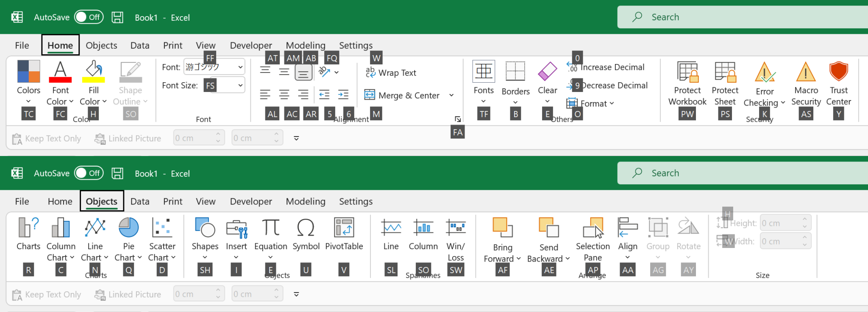Open the Font name combo box
Screen dimensions: 868x312
coord(214,67)
